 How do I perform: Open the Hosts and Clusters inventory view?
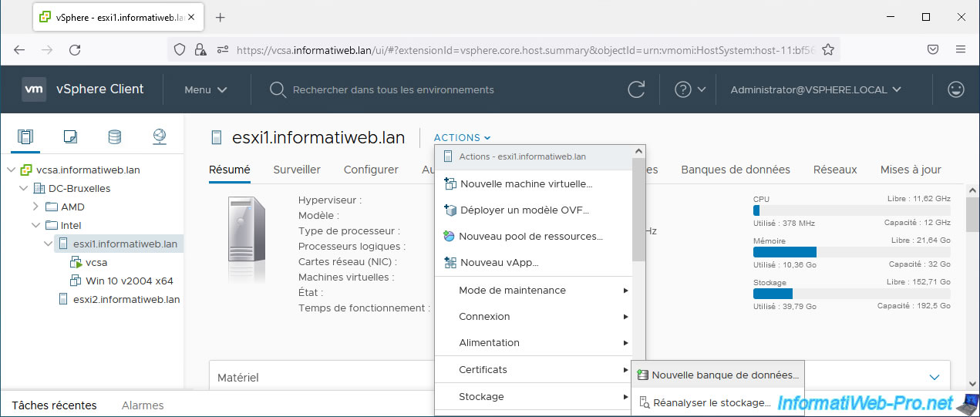pyautogui.click(x=25, y=137)
